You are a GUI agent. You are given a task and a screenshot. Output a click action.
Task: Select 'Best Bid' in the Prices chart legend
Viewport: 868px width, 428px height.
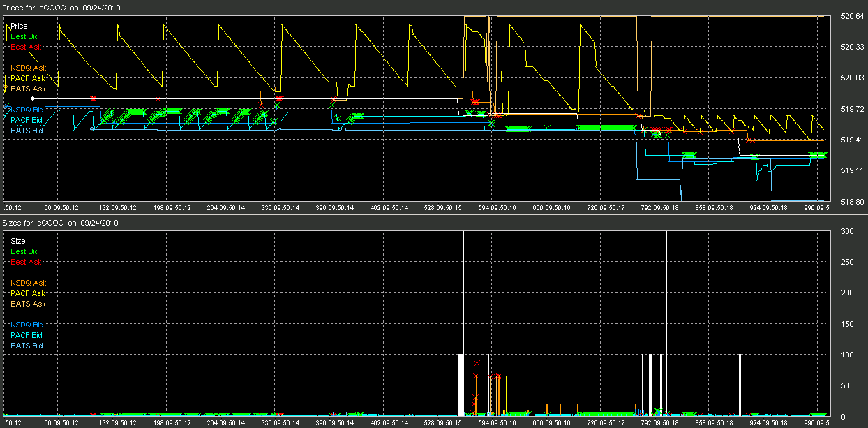[x=24, y=36]
